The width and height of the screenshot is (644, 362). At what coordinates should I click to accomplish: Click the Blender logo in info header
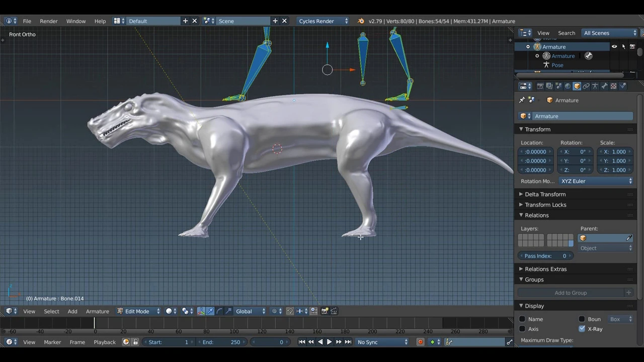point(361,21)
